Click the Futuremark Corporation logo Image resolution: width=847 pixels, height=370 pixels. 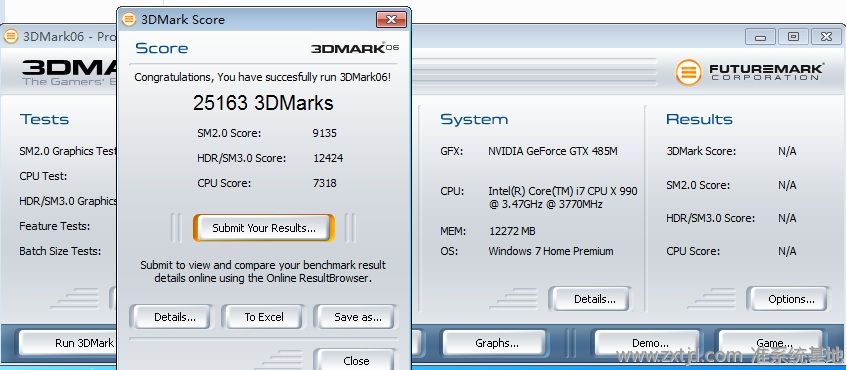(x=750, y=72)
